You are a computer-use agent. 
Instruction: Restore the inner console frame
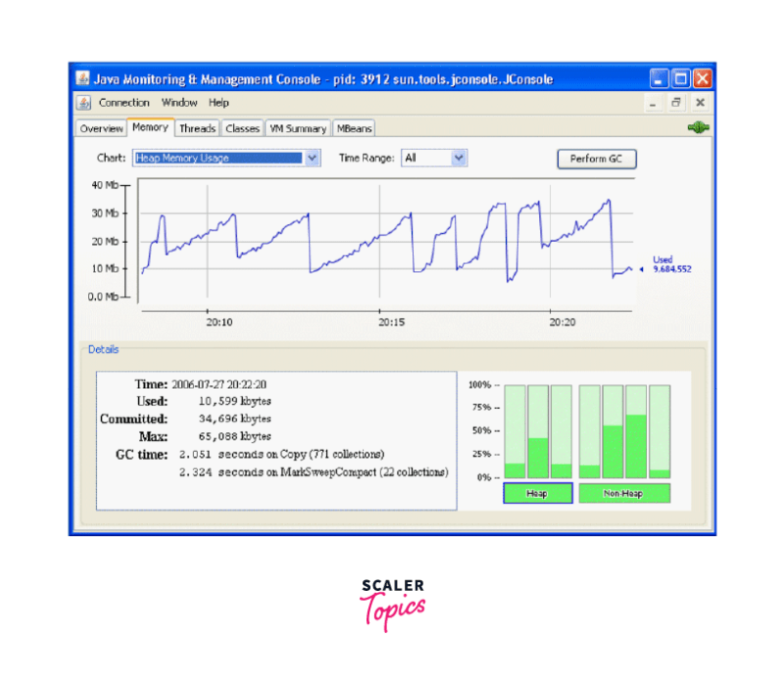point(676,102)
